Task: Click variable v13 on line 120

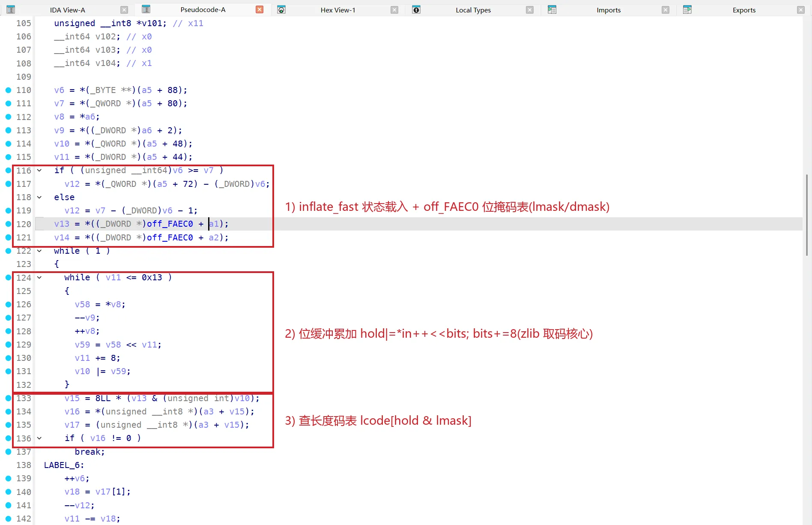Action: (62, 224)
